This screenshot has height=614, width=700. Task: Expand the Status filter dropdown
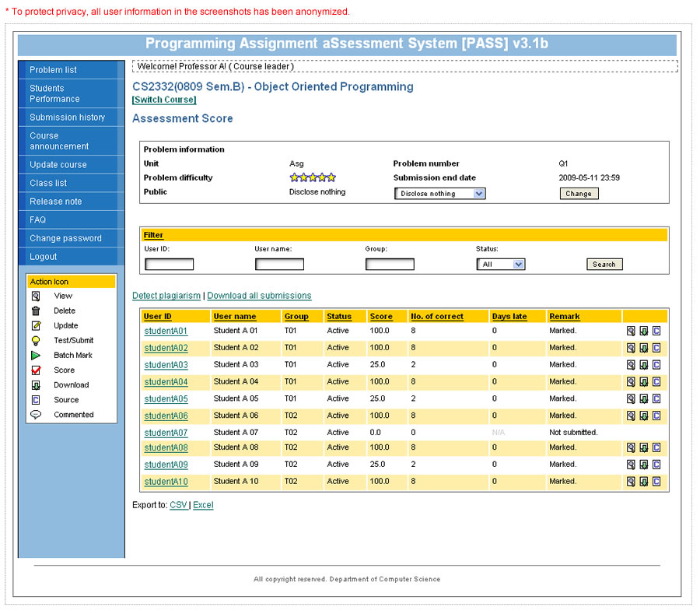[x=500, y=265]
